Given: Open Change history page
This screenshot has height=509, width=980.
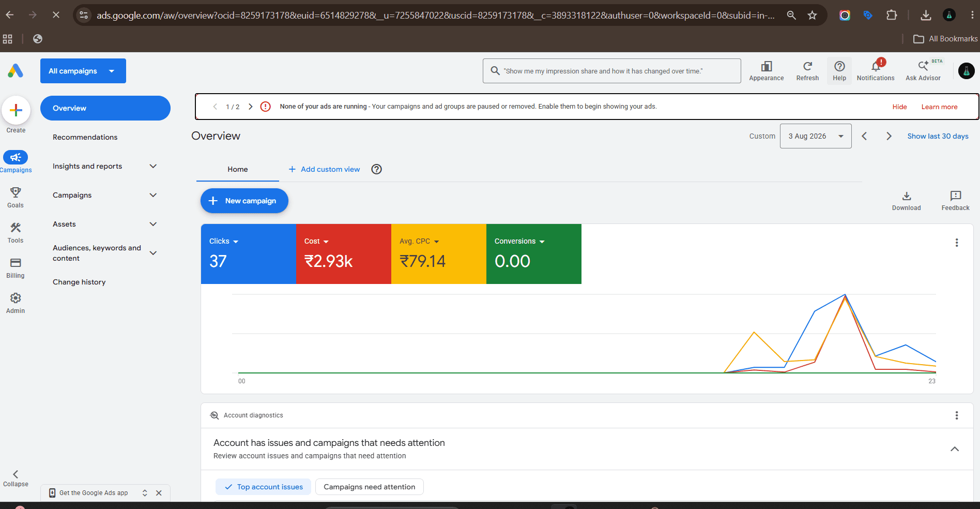Looking at the screenshot, I should tap(79, 282).
